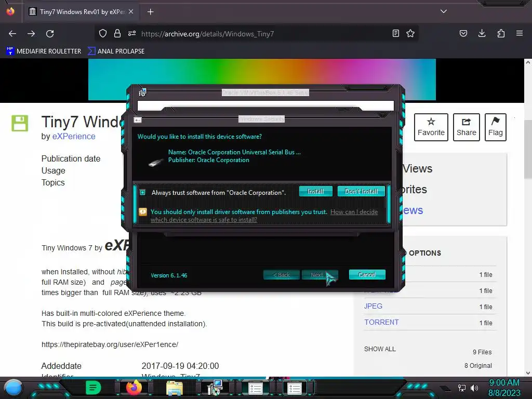Go forward in Firefox browser
The width and height of the screenshot is (532, 399).
31,34
